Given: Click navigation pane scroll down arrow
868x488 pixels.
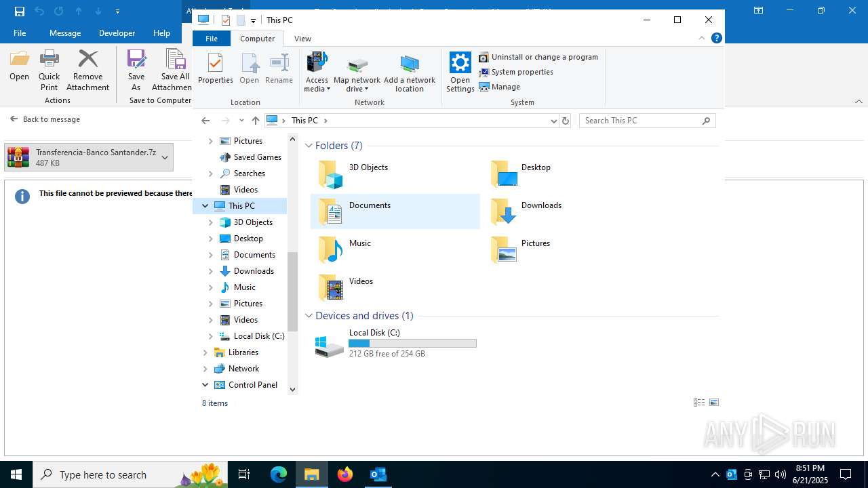Looking at the screenshot, I should tap(293, 389).
